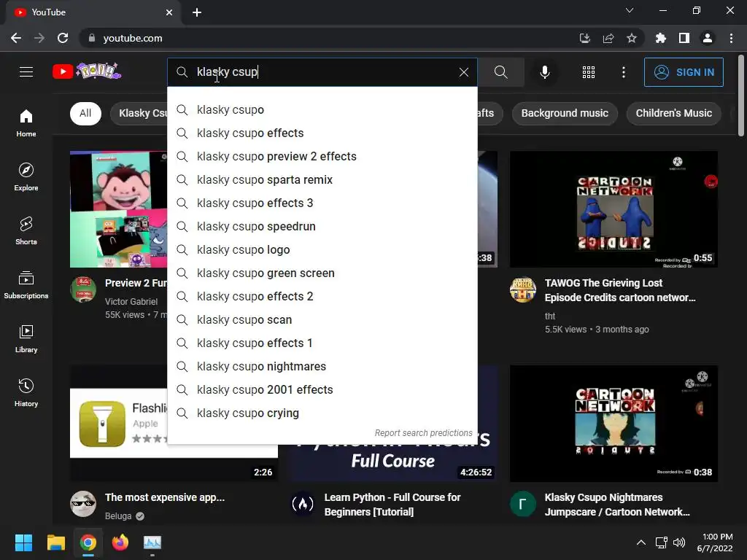Select the All filter chip

tap(86, 113)
